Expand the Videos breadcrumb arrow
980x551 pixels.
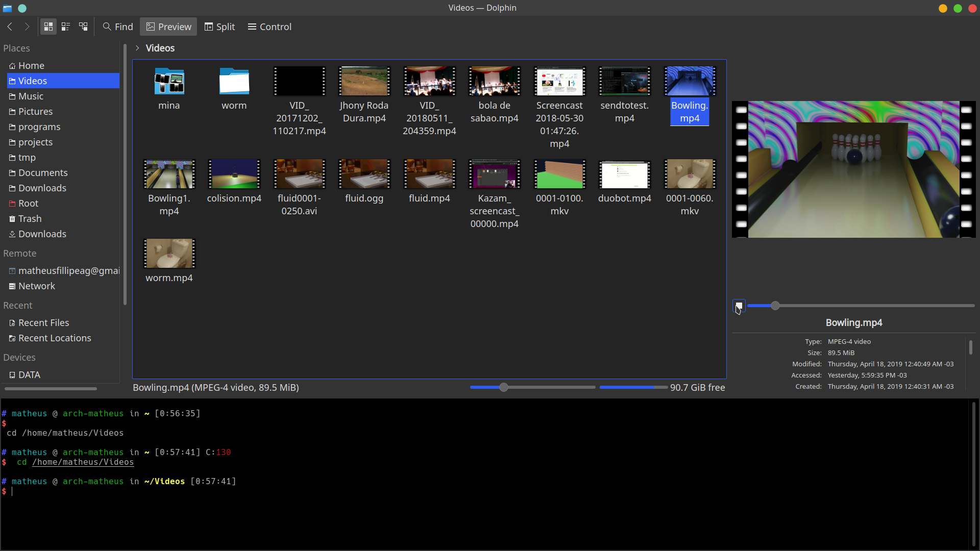[137, 48]
